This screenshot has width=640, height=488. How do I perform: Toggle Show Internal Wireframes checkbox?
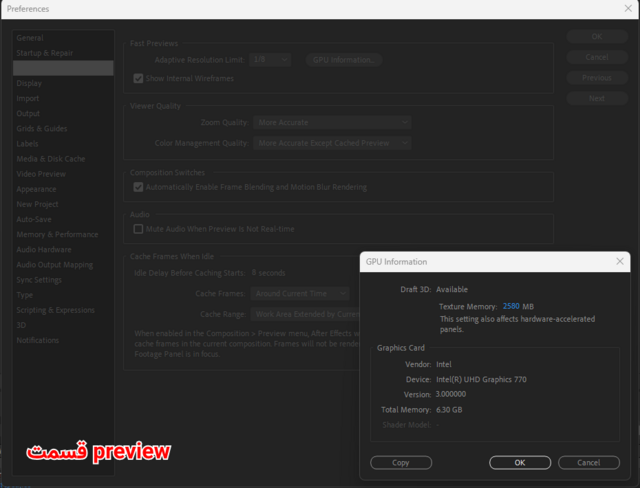coord(139,78)
